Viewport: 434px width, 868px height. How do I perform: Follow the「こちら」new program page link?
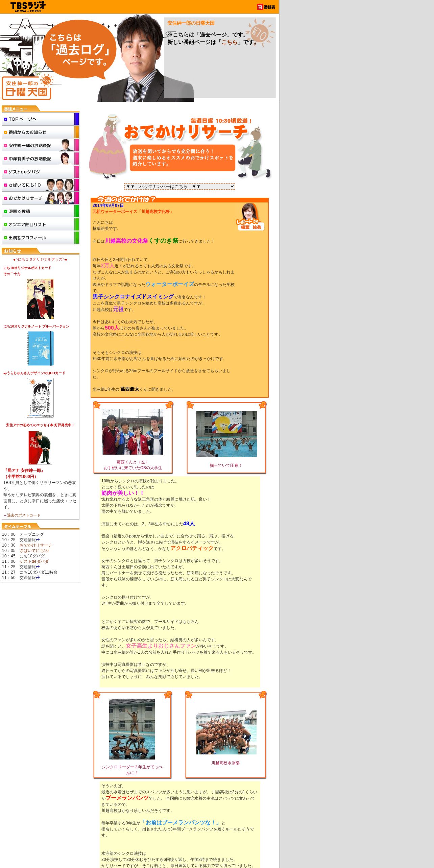(229, 42)
